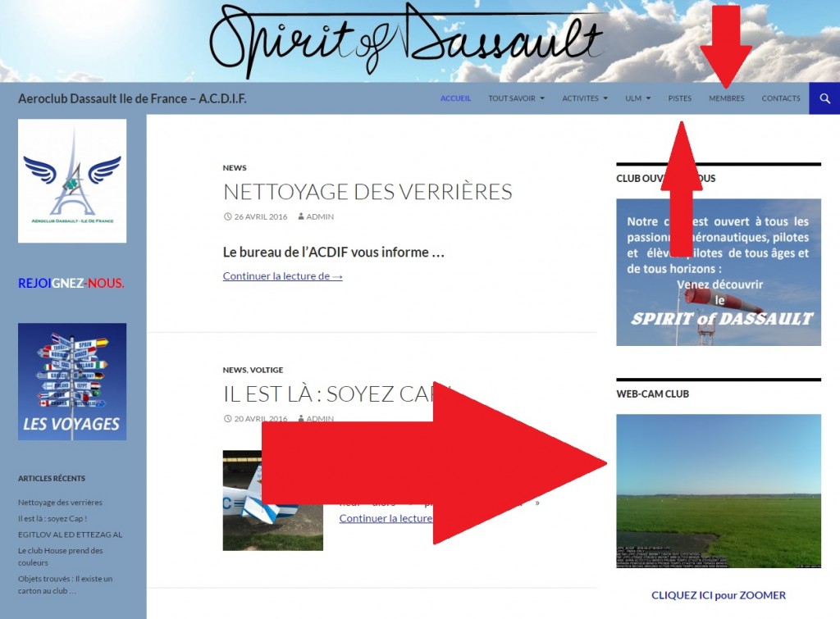This screenshot has width=840, height=619.
Task: Go to the ACCUEIL menu item
Action: point(455,98)
